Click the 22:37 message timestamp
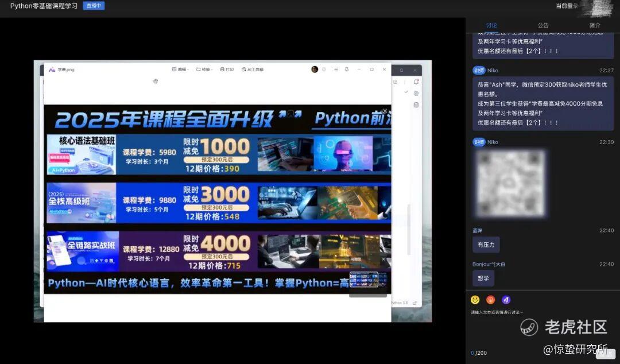620x364 pixels. click(x=606, y=71)
